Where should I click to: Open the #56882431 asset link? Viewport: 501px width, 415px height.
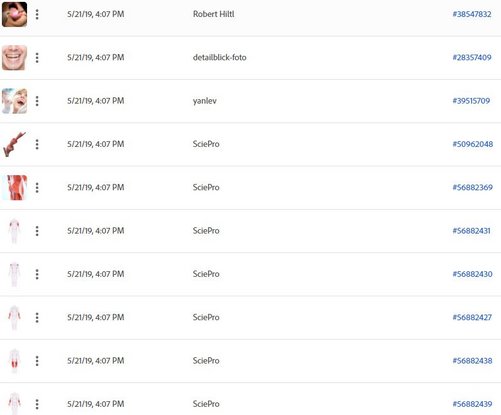point(471,231)
